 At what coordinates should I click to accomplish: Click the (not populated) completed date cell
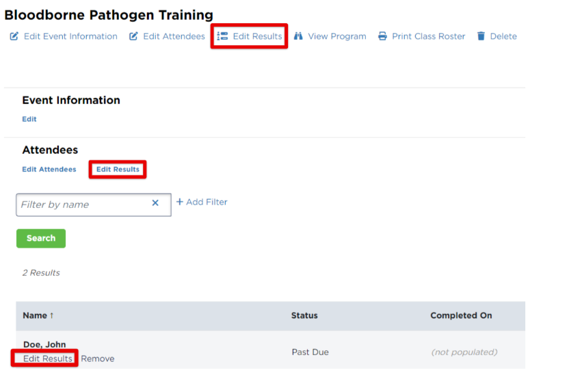click(x=464, y=352)
